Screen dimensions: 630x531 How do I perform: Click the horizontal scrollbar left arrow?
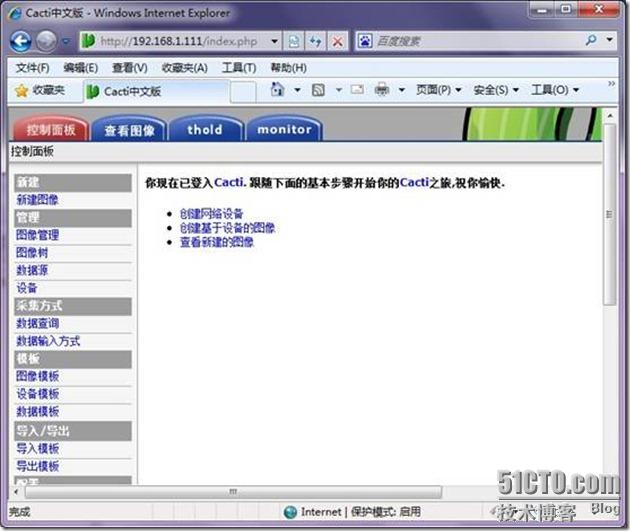(16, 492)
